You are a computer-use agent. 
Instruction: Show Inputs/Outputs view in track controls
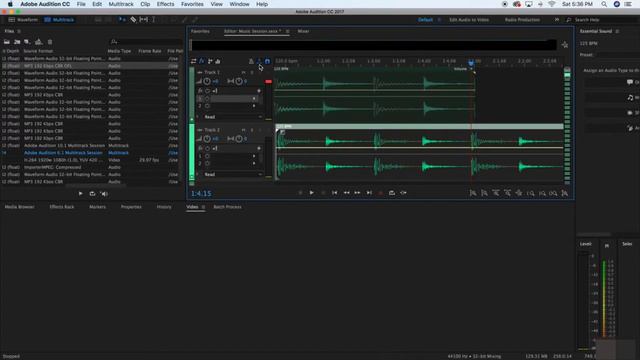[193, 61]
